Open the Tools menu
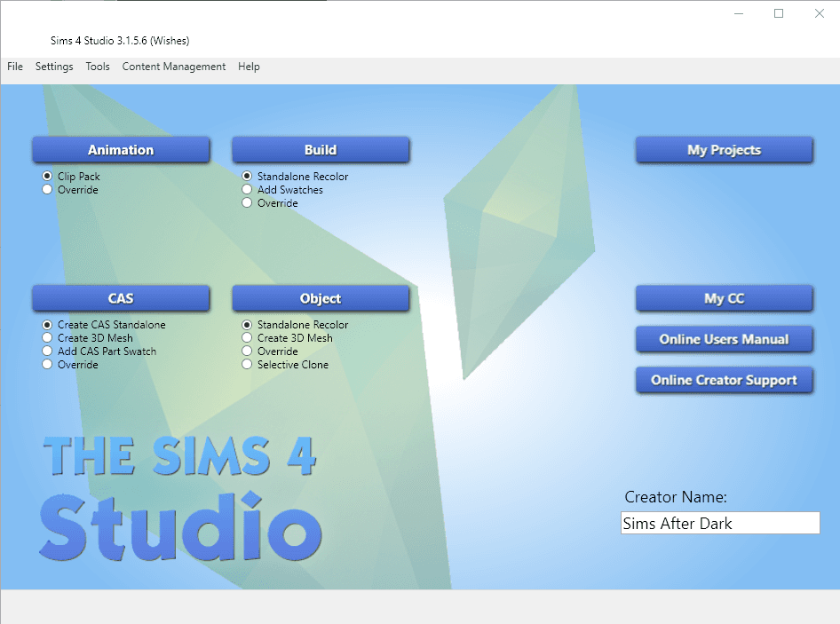 pos(98,67)
